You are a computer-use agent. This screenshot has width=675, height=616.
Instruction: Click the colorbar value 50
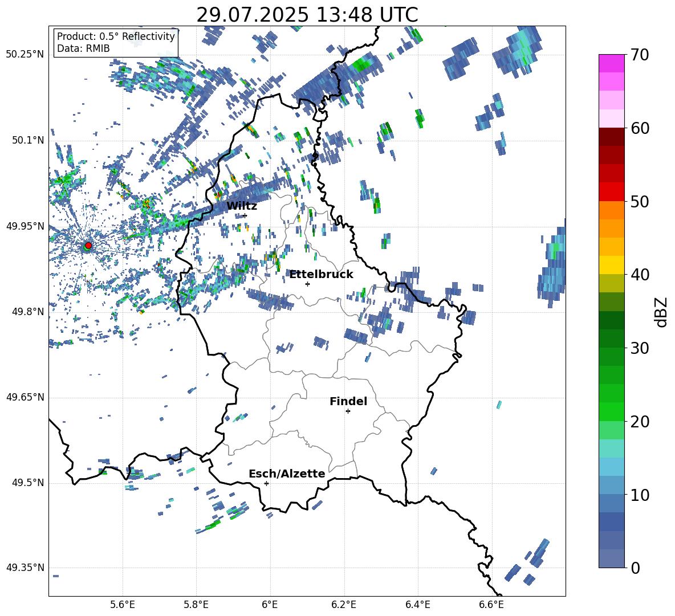(640, 201)
